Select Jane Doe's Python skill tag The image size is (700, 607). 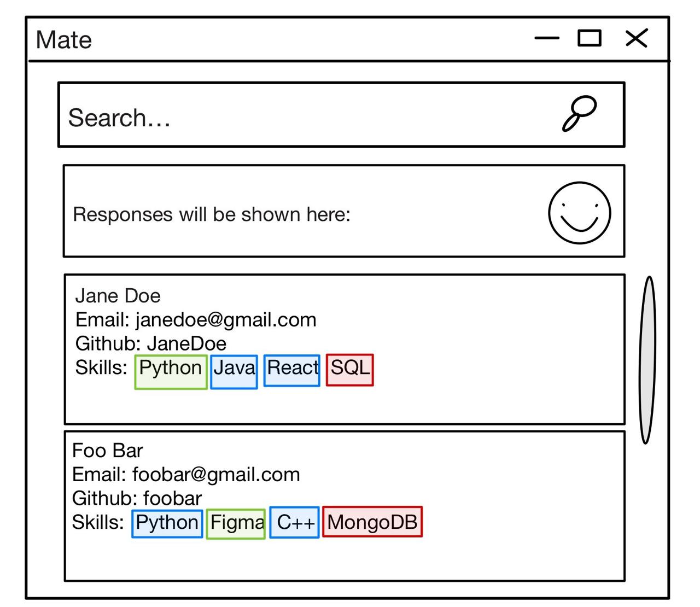pyautogui.click(x=171, y=371)
